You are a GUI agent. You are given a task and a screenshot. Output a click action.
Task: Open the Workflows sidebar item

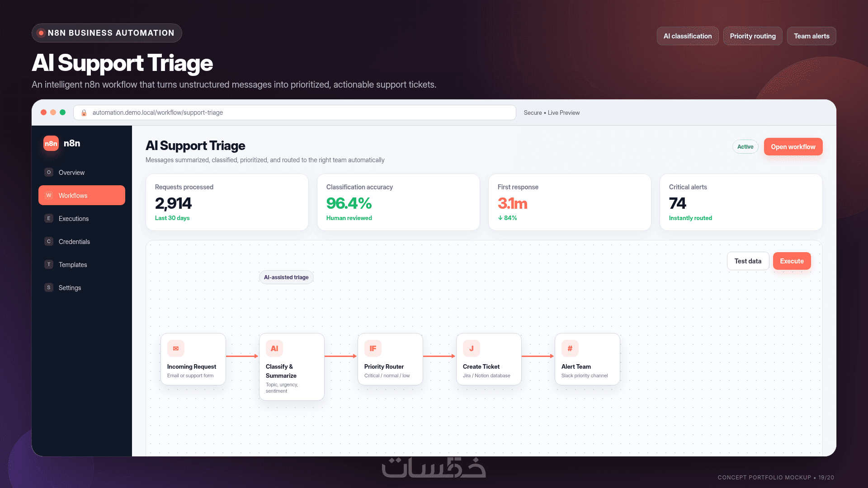click(82, 195)
